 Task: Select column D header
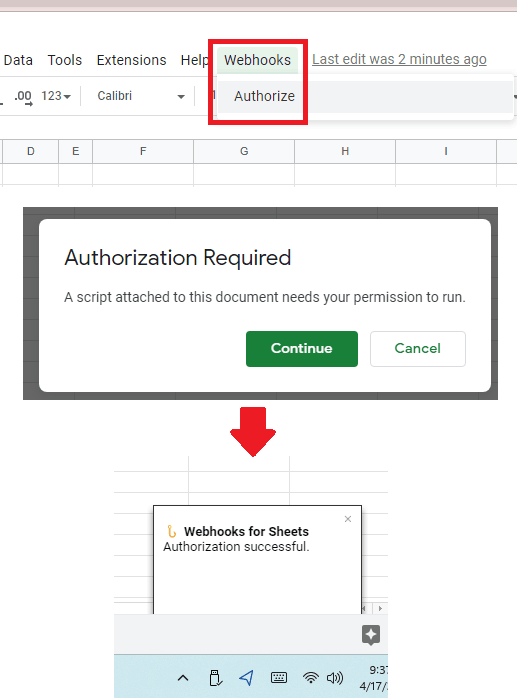31,151
